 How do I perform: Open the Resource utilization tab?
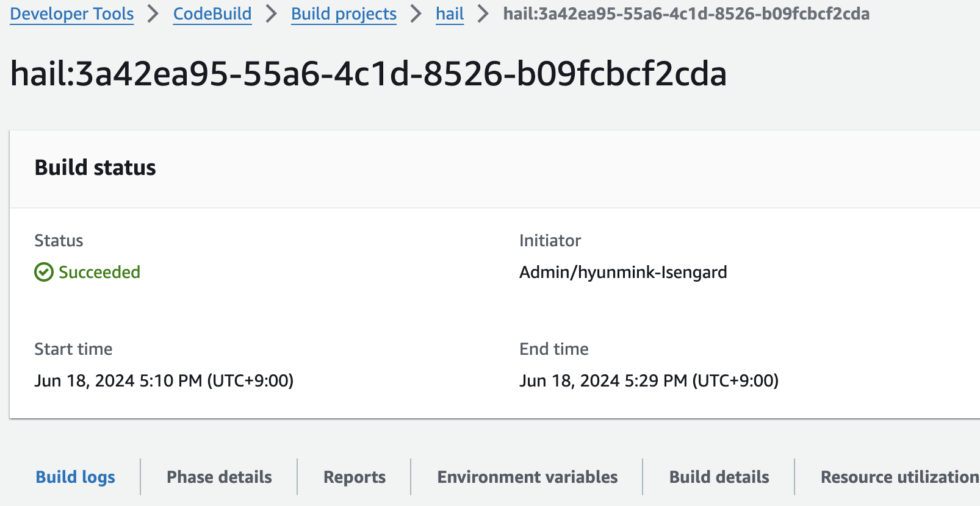(899, 477)
